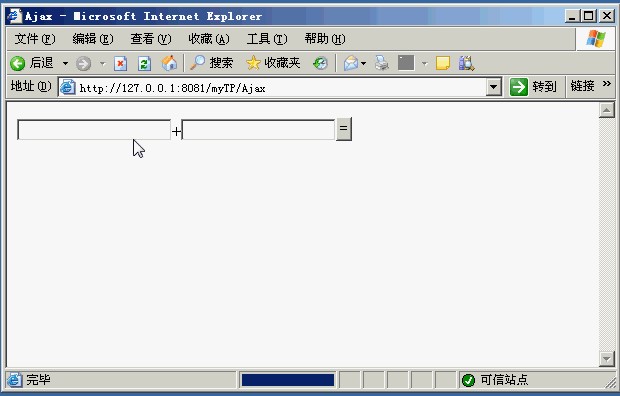The width and height of the screenshot is (620, 396).
Task: Close the Internet Explorer window
Action: click(x=607, y=16)
